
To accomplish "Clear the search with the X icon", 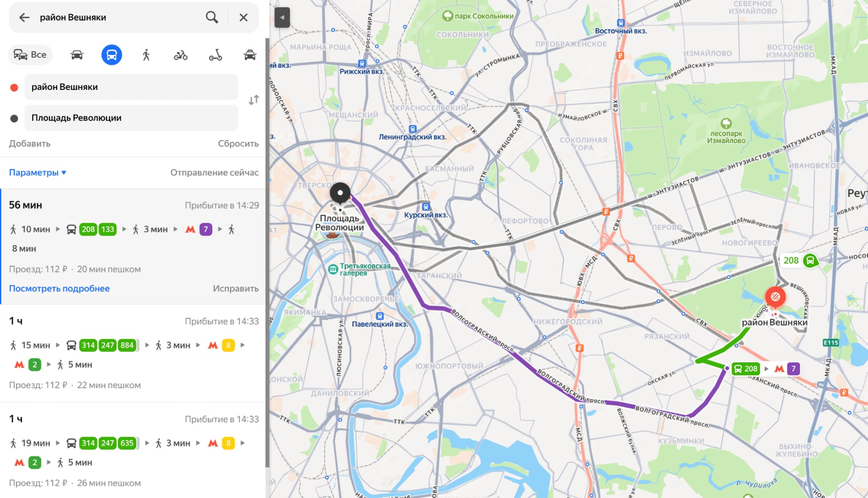I will coord(243,18).
